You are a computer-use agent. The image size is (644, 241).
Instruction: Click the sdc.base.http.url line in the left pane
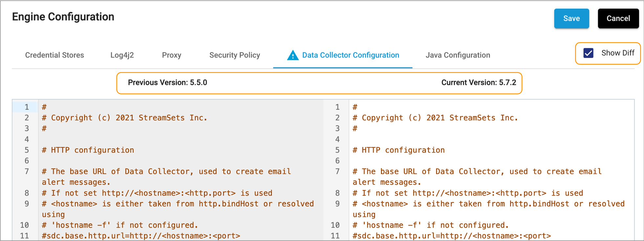point(141,236)
